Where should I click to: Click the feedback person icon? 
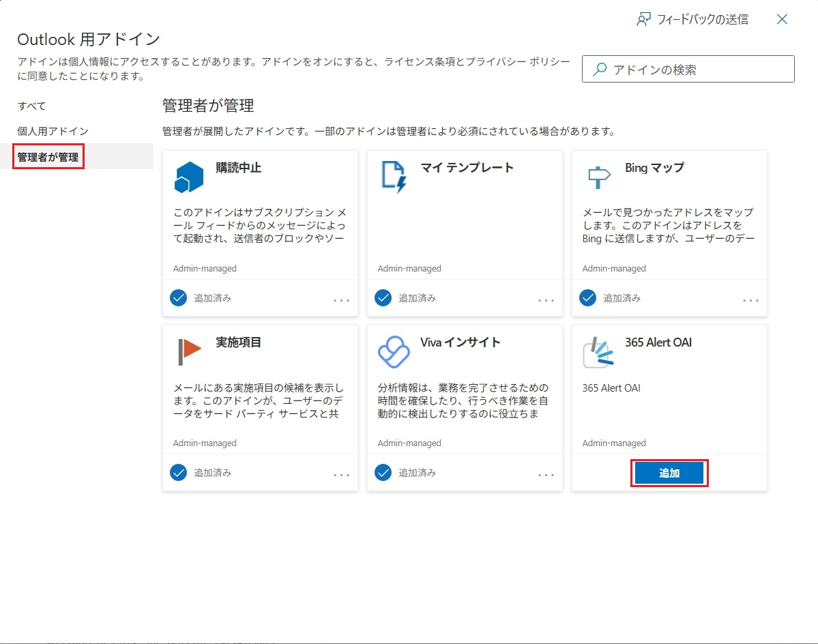643,19
